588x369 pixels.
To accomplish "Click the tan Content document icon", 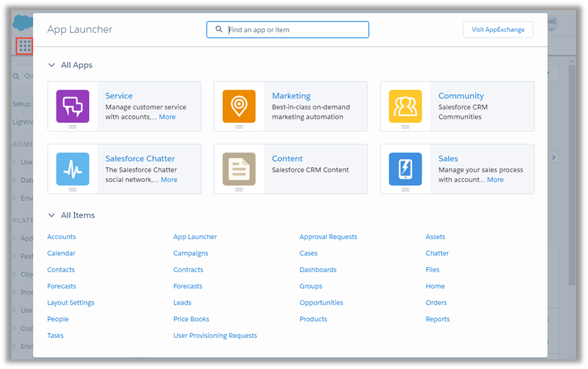I will pos(239,169).
